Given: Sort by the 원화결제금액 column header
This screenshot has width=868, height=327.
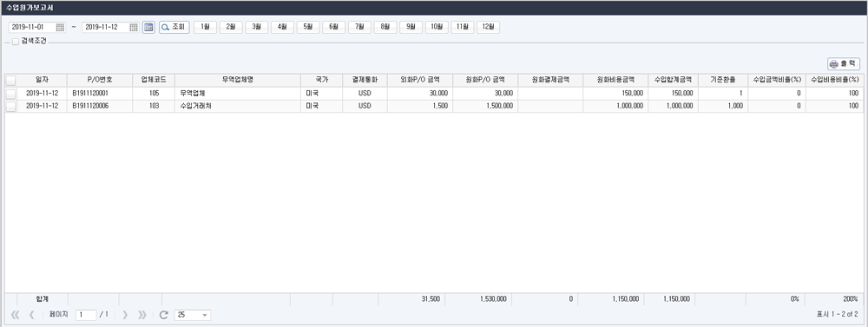Looking at the screenshot, I should click(550, 80).
